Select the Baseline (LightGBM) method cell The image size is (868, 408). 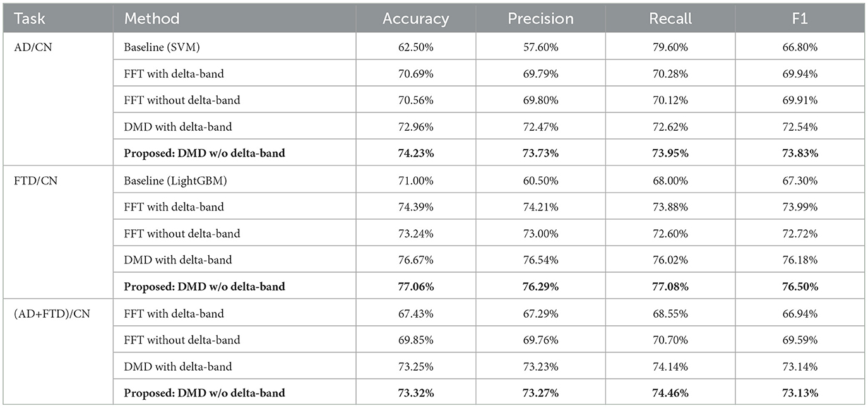[x=174, y=181]
